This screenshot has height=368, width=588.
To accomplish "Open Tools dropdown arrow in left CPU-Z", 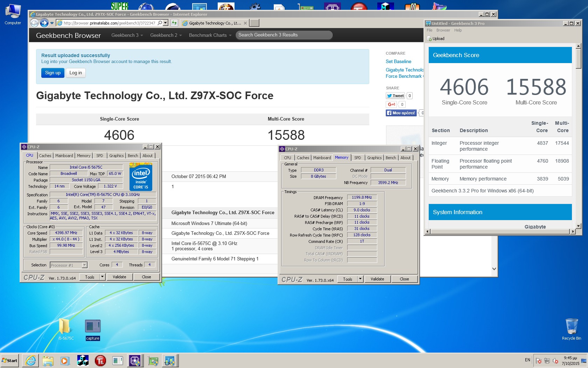I will click(102, 277).
